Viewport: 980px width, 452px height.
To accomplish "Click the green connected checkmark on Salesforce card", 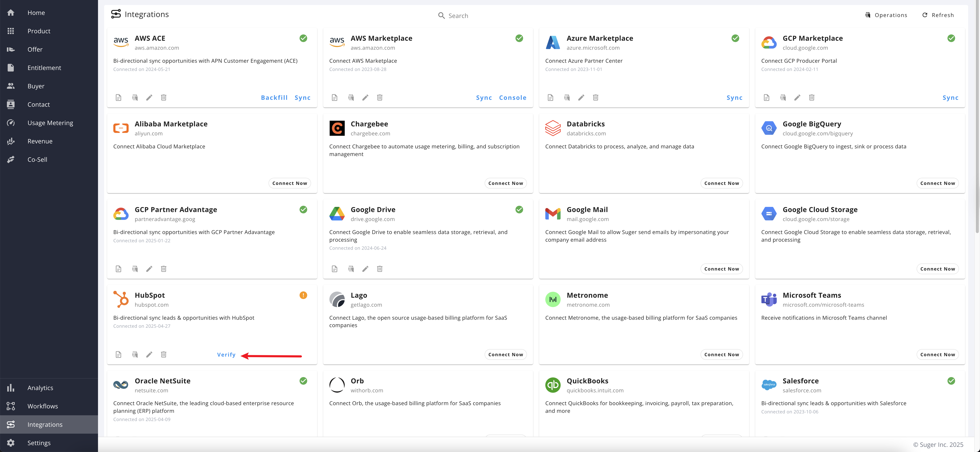I will (x=951, y=380).
